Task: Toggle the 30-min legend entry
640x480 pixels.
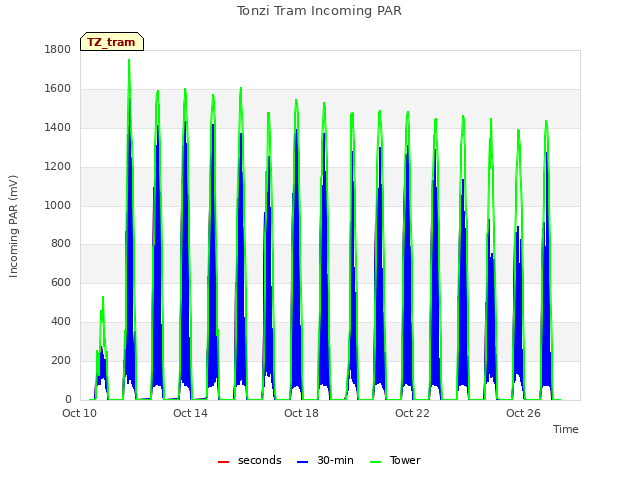Action: [325, 460]
